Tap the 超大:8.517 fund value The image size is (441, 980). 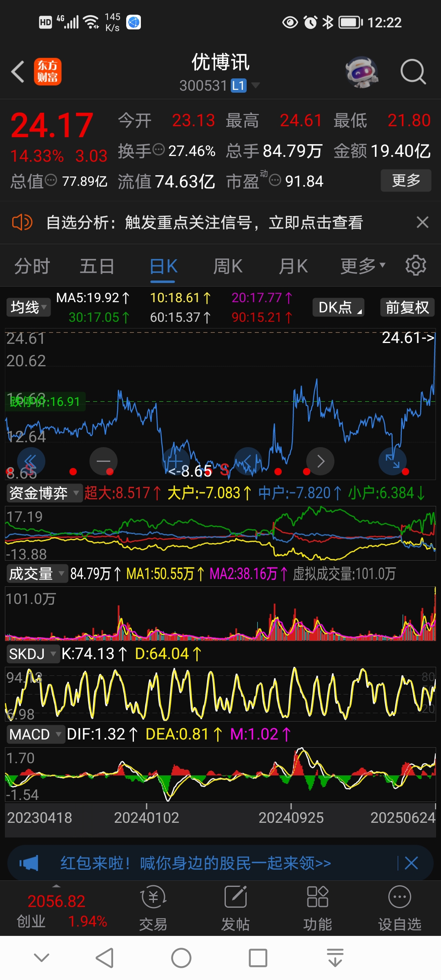coord(122,493)
